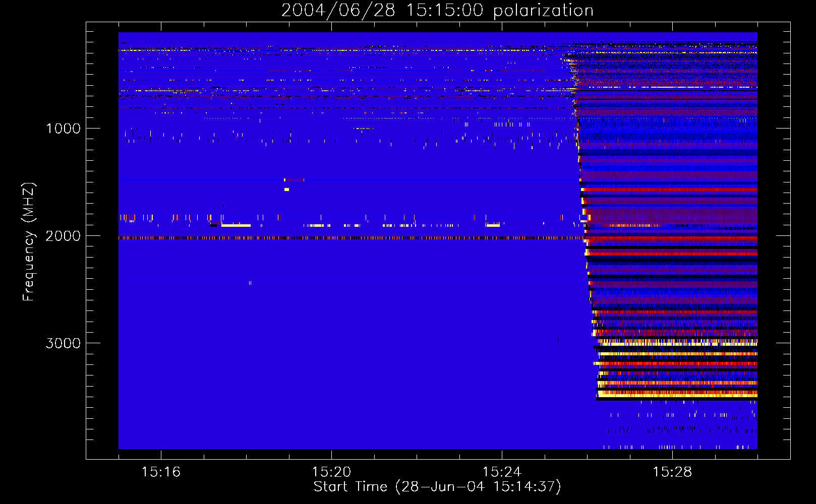This screenshot has height=504, width=816.
Task: Click the "Frequency (MHZ)" axis label
Action: click(x=29, y=242)
